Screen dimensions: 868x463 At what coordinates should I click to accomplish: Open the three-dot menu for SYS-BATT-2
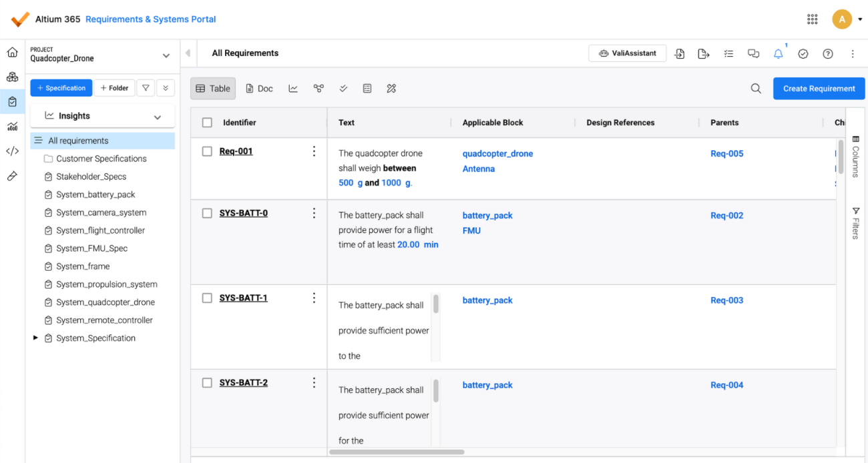pos(314,383)
